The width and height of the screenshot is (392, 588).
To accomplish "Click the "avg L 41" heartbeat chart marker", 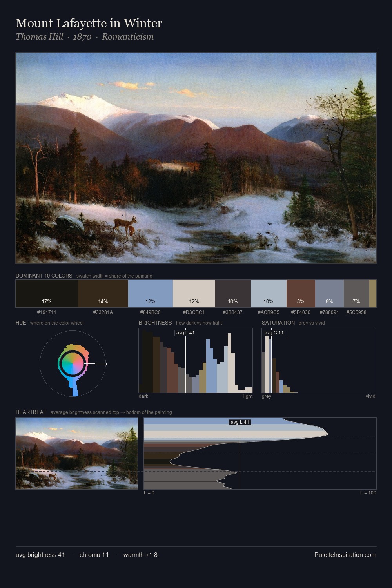I will (x=240, y=422).
